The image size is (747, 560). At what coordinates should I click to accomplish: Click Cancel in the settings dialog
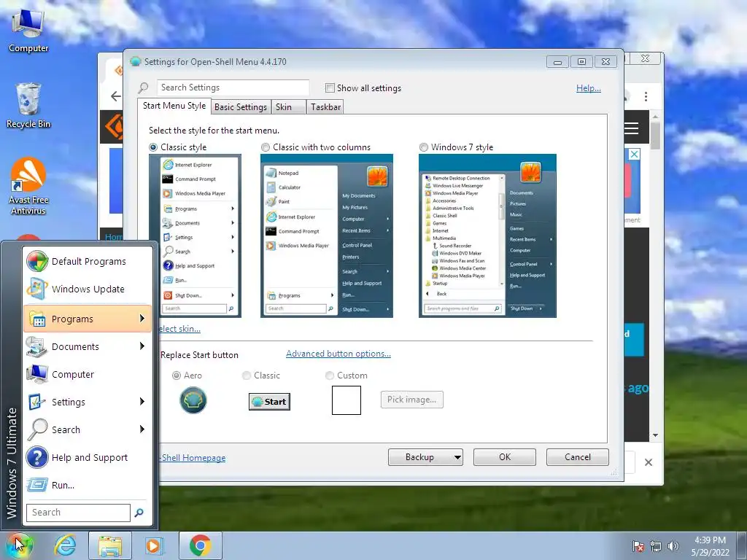pyautogui.click(x=578, y=457)
